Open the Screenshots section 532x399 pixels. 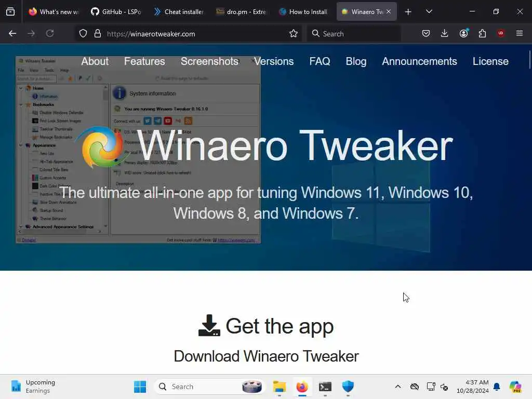pos(210,61)
